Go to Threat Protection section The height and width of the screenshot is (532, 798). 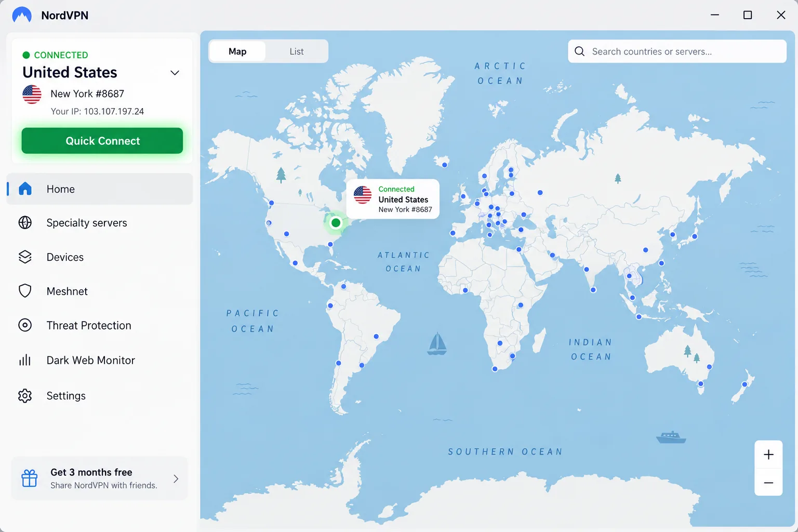(x=100, y=325)
